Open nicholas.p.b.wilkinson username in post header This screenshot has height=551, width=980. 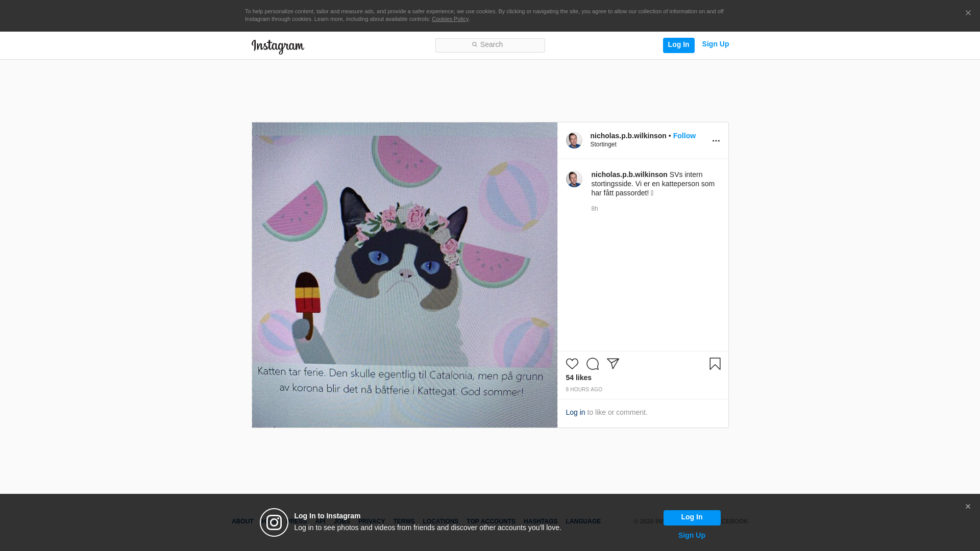tap(628, 136)
